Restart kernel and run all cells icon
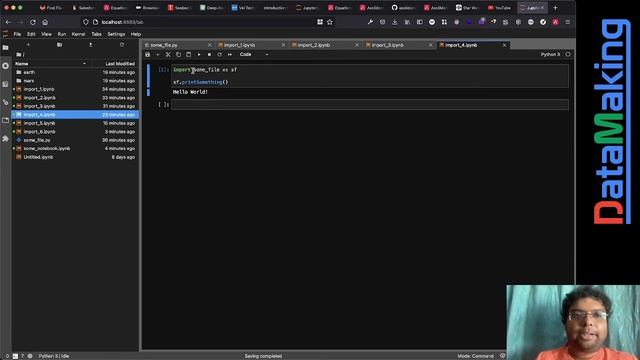Screen dimensions: 640x360 coord(230,54)
